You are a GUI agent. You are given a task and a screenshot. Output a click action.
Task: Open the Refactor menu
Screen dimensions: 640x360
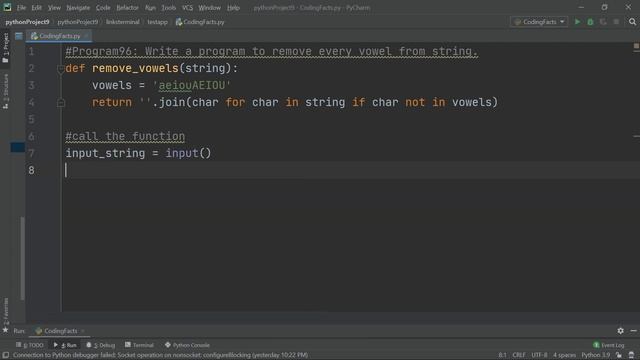(127, 8)
